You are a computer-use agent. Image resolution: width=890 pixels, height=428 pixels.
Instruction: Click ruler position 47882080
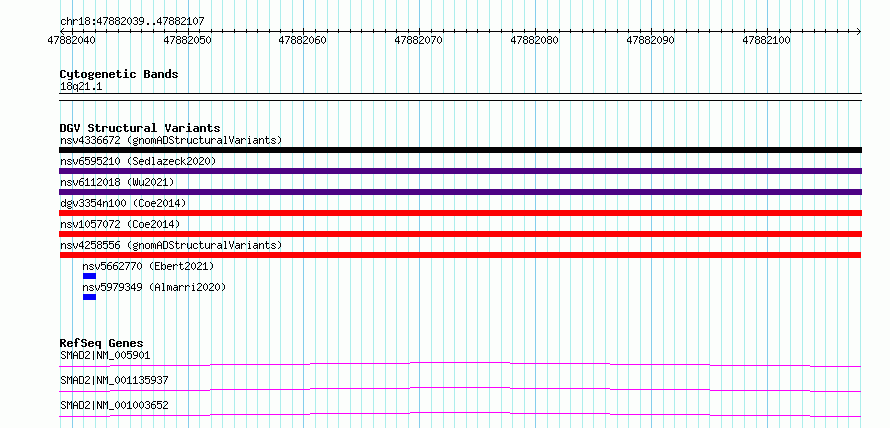pos(535,40)
